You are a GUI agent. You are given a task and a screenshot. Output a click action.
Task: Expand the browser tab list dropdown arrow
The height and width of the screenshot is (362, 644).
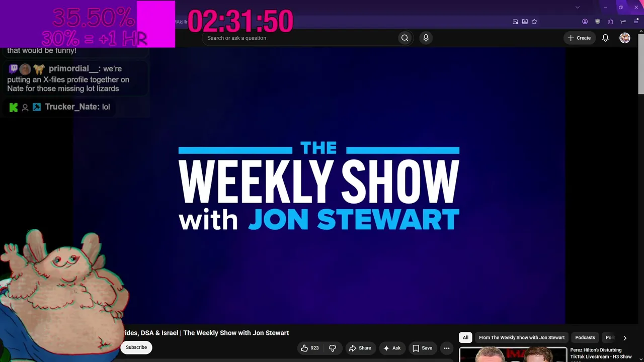[x=577, y=7]
